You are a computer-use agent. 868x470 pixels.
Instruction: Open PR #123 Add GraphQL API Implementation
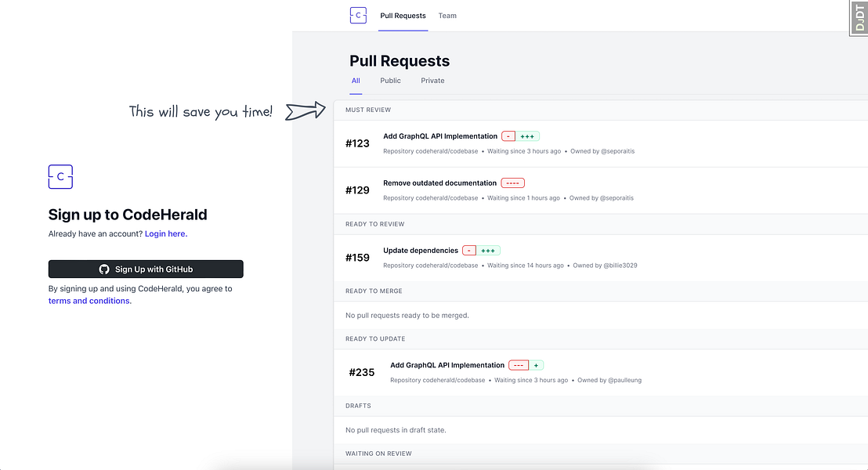click(439, 136)
